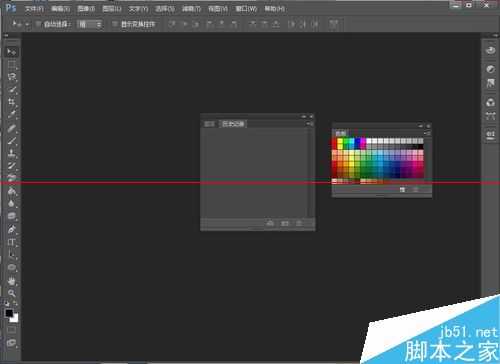
Task: Select the Eyedropper tool
Action: 11,115
